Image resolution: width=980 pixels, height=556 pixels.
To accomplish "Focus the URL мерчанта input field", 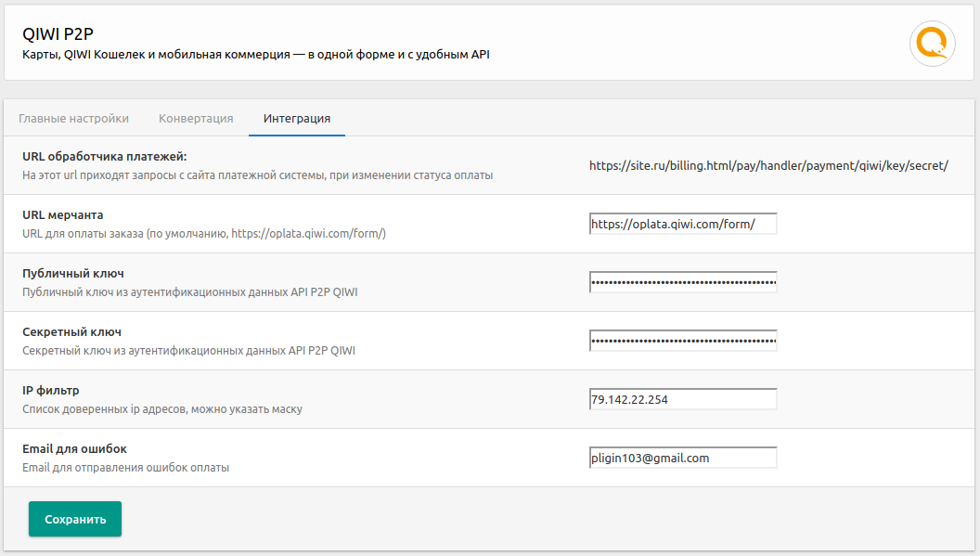I will click(x=683, y=224).
